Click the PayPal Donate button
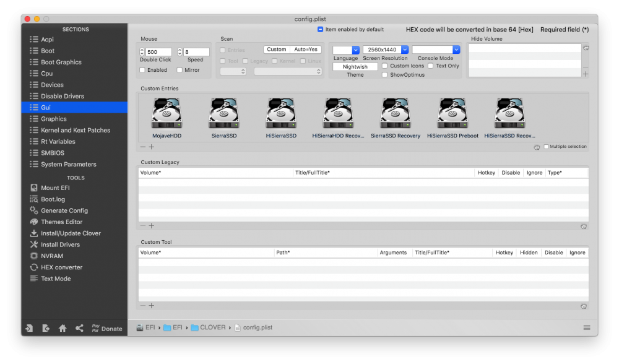Viewport: 619px width, 364px height. 107,329
